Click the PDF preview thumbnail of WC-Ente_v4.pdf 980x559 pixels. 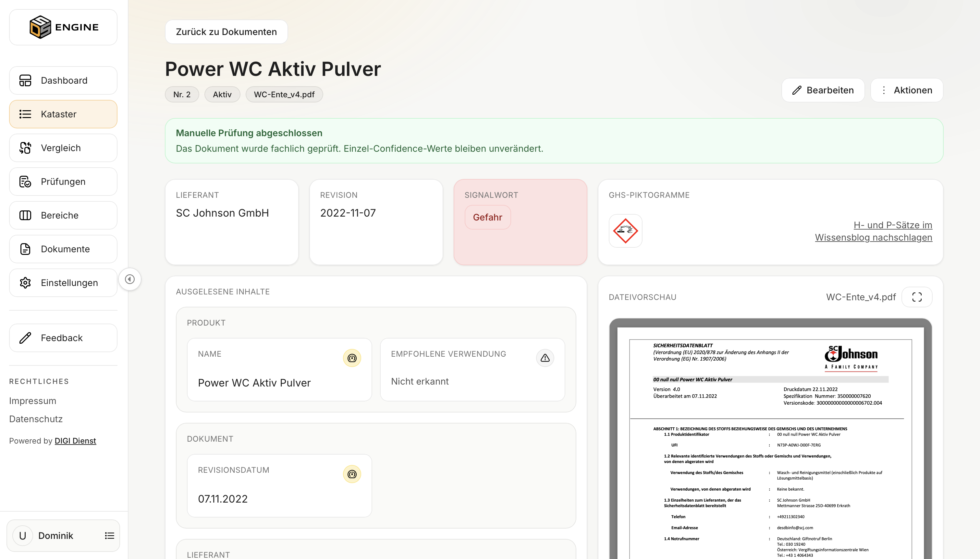(770, 438)
